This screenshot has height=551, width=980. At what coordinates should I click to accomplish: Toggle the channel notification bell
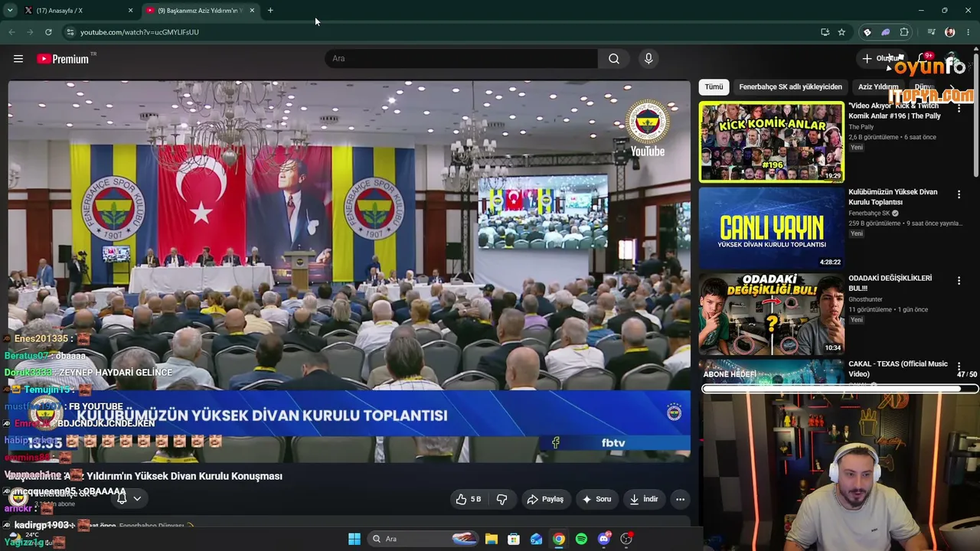click(x=122, y=498)
